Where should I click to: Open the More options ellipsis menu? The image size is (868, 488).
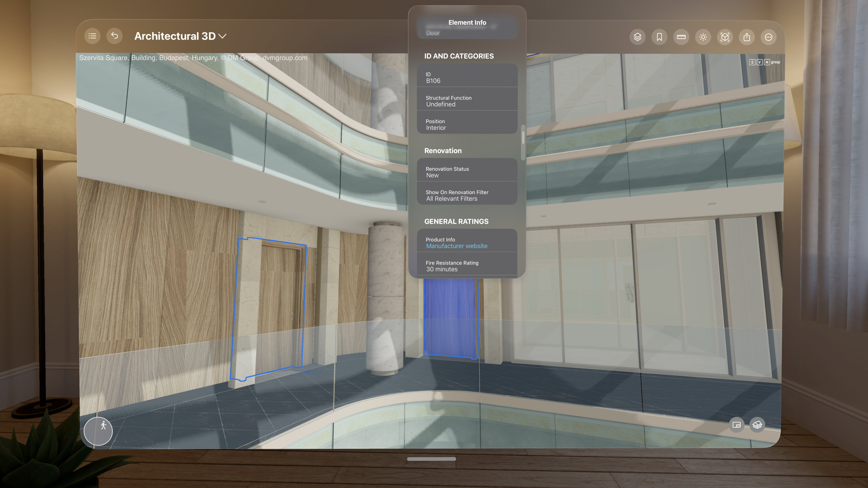click(x=769, y=37)
